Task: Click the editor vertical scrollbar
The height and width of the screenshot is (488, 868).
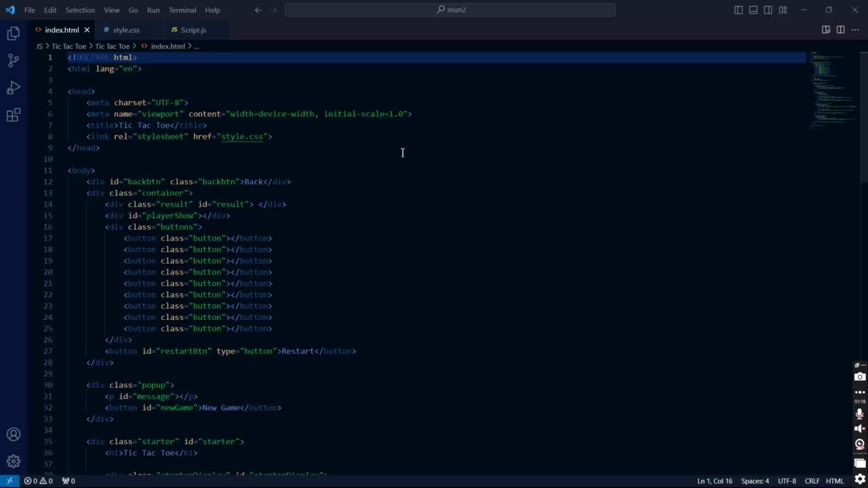Action: (863, 119)
